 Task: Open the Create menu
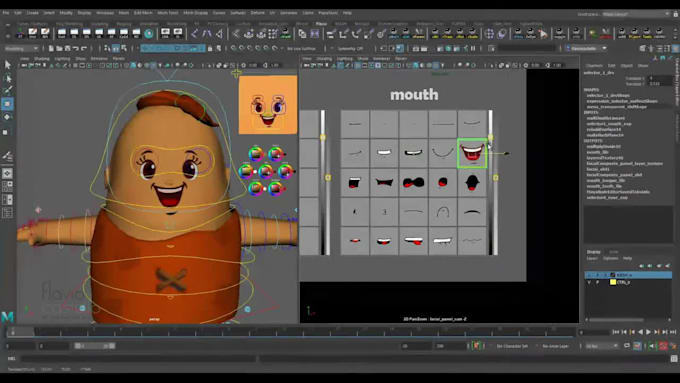[x=33, y=13]
